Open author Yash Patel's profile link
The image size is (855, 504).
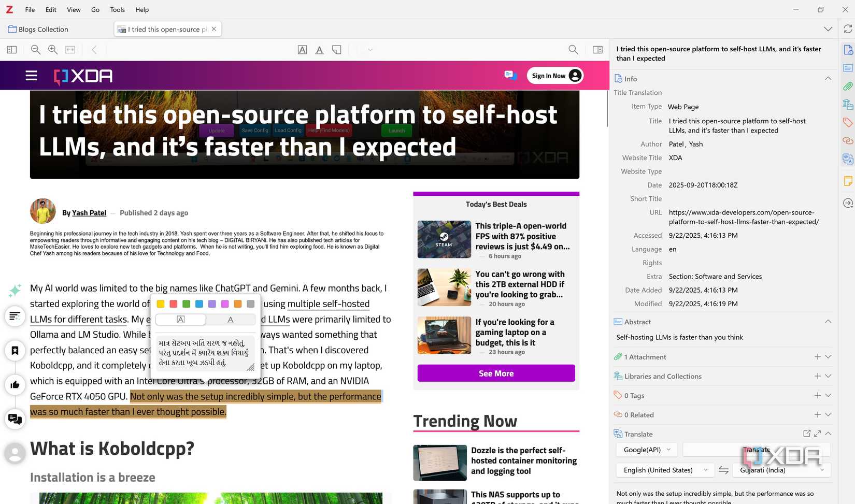pyautogui.click(x=89, y=213)
